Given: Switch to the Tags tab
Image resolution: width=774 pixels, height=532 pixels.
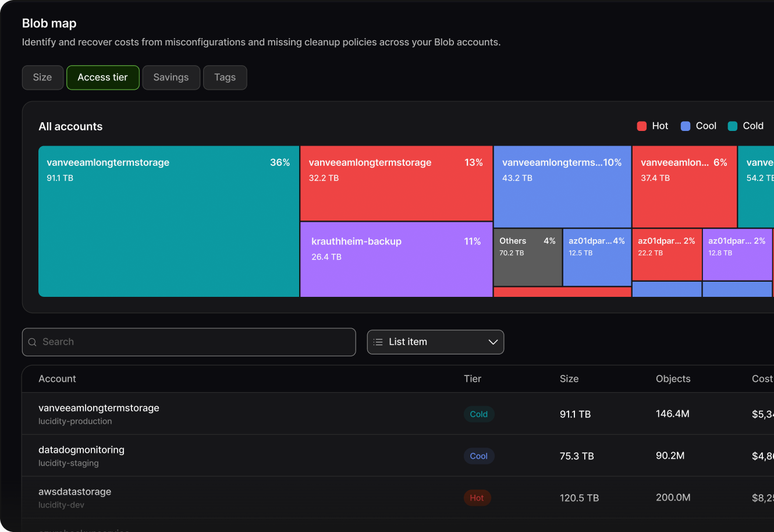Looking at the screenshot, I should point(225,77).
